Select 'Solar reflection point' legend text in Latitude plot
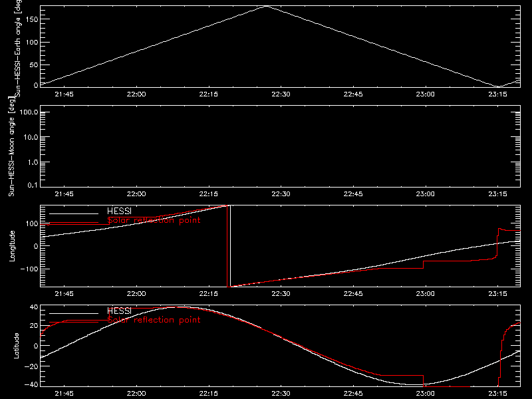532x399 pixels. [x=154, y=320]
